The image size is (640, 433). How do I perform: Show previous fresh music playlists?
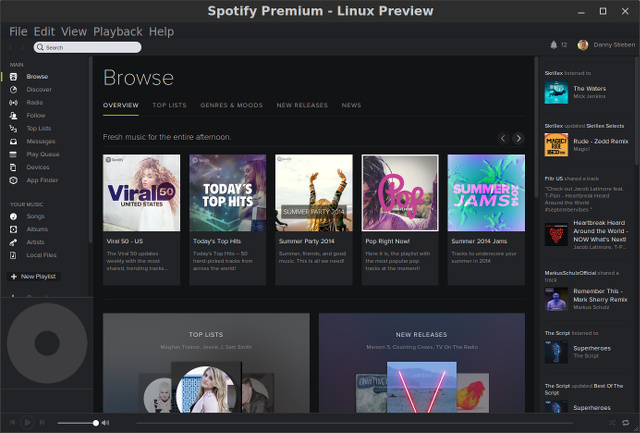click(x=503, y=138)
